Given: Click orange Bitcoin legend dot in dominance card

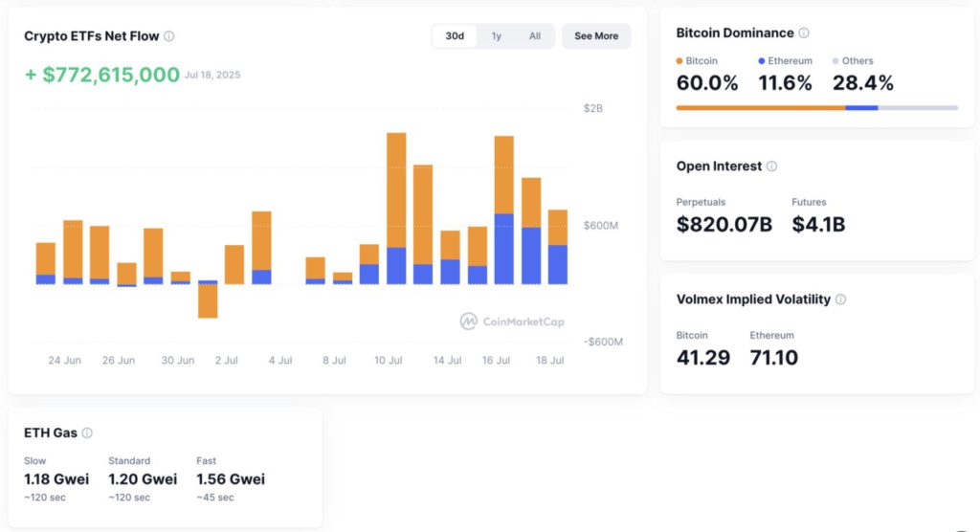Looking at the screenshot, I should [679, 61].
